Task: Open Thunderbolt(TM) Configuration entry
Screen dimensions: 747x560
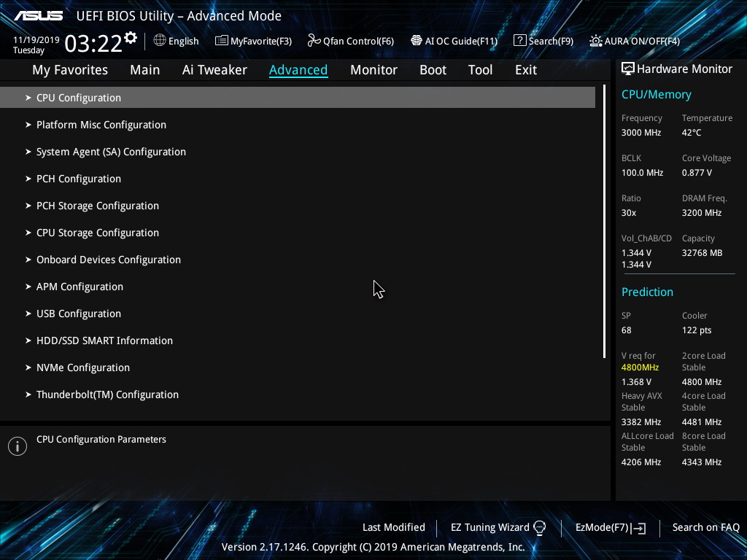Action: 108,394
